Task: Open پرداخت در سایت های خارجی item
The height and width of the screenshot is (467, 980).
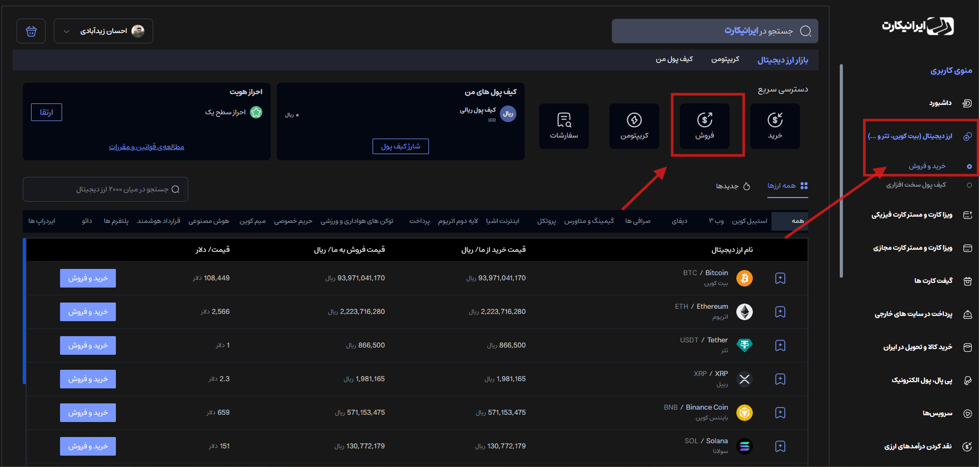Action: (x=923, y=314)
